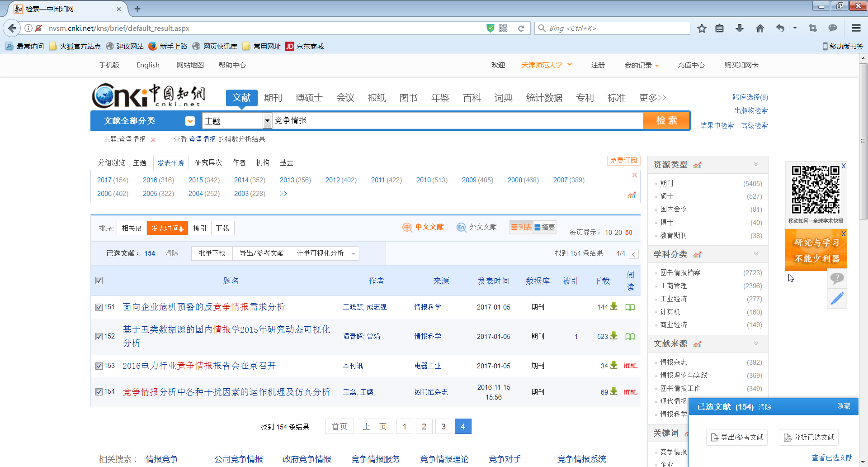Switch to 列表 list view
Image resolution: width=868 pixels, height=467 pixels.
[x=521, y=227]
